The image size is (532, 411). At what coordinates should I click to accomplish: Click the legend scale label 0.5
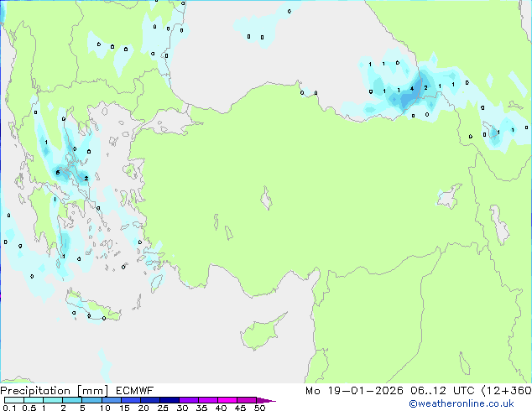click(x=29, y=408)
